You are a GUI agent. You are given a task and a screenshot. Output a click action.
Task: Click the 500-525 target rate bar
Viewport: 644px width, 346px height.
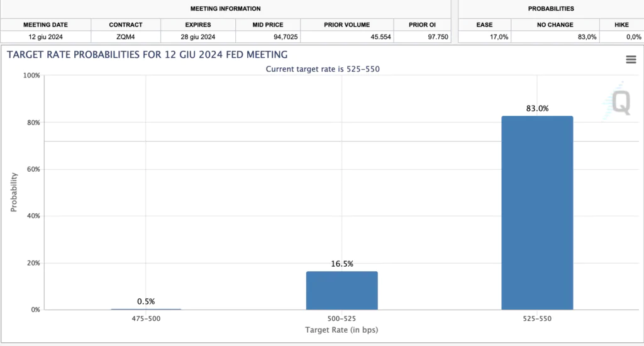[x=342, y=290]
